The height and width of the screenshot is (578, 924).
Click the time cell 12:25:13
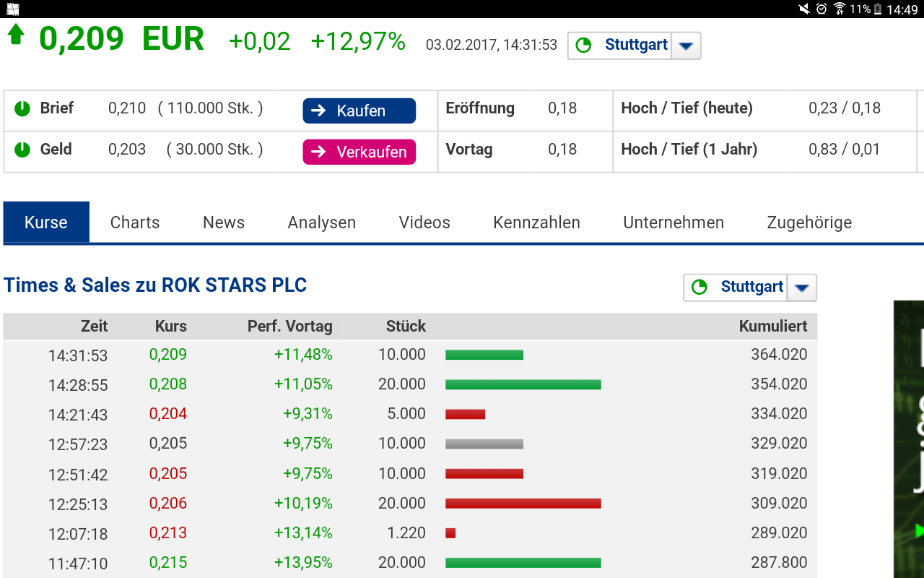point(78,504)
